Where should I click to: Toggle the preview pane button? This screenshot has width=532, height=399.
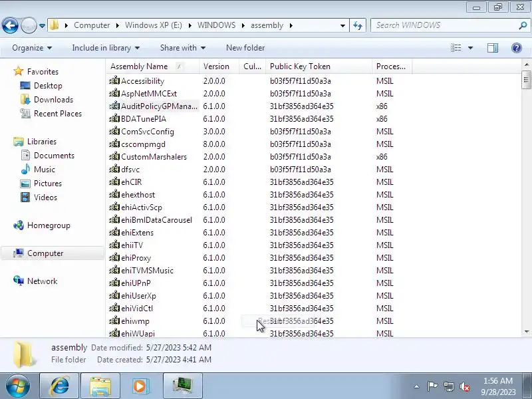493,48
